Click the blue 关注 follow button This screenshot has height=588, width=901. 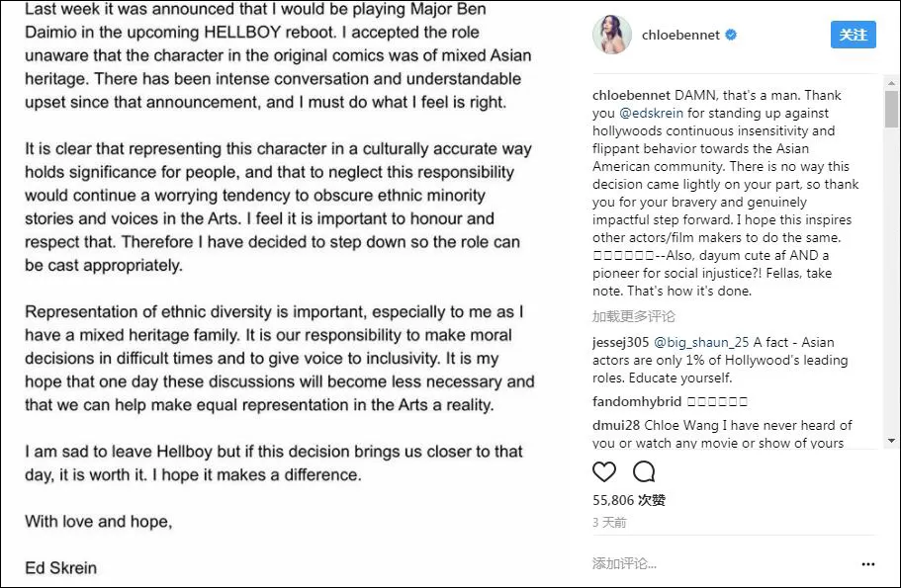(x=854, y=35)
